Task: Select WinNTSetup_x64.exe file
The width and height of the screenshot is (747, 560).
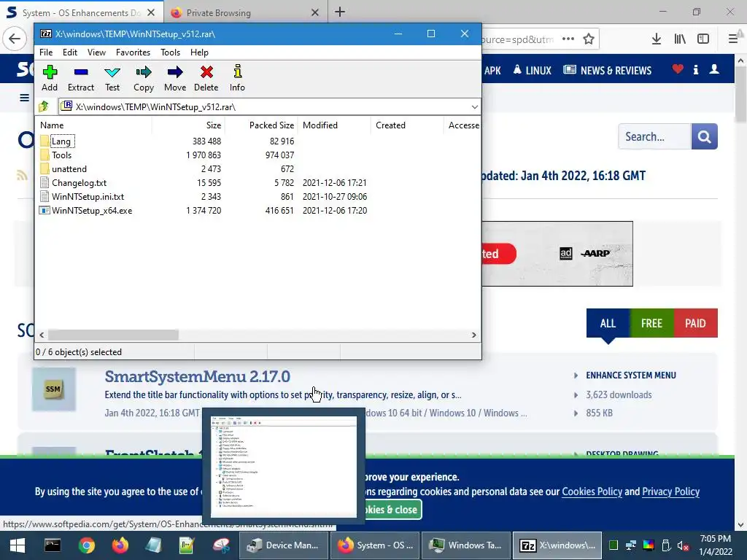Action: [x=92, y=210]
